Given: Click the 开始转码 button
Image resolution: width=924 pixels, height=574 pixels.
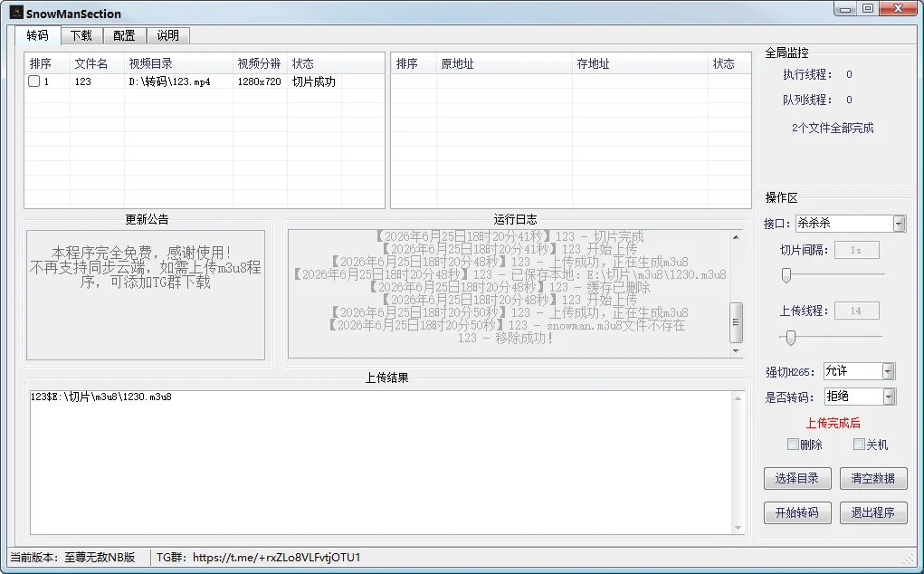Looking at the screenshot, I should click(x=797, y=512).
